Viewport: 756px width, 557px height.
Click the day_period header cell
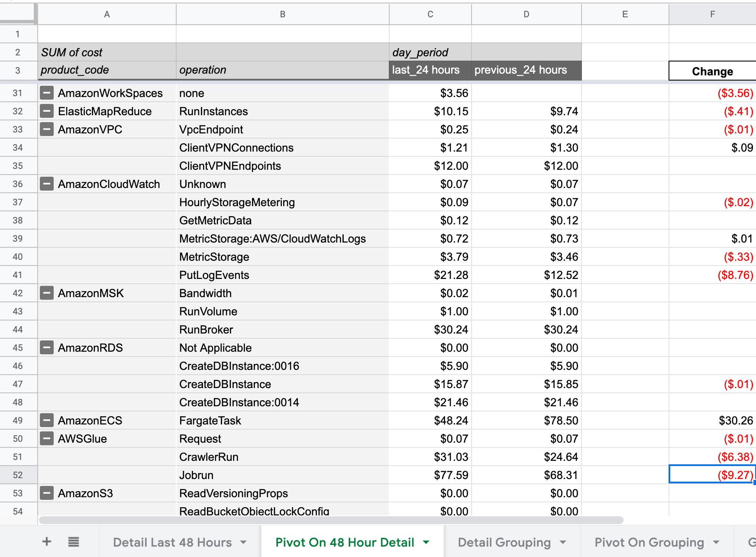click(430, 52)
